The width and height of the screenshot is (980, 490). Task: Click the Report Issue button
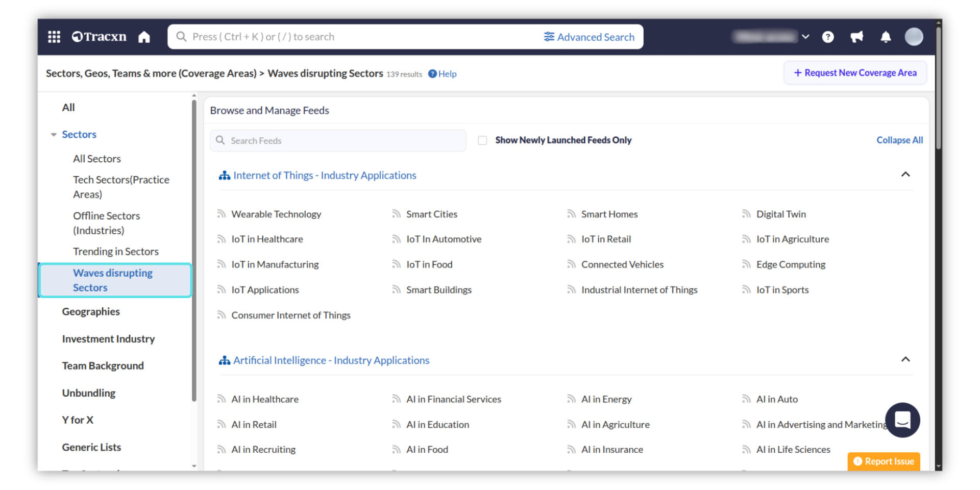click(884, 461)
